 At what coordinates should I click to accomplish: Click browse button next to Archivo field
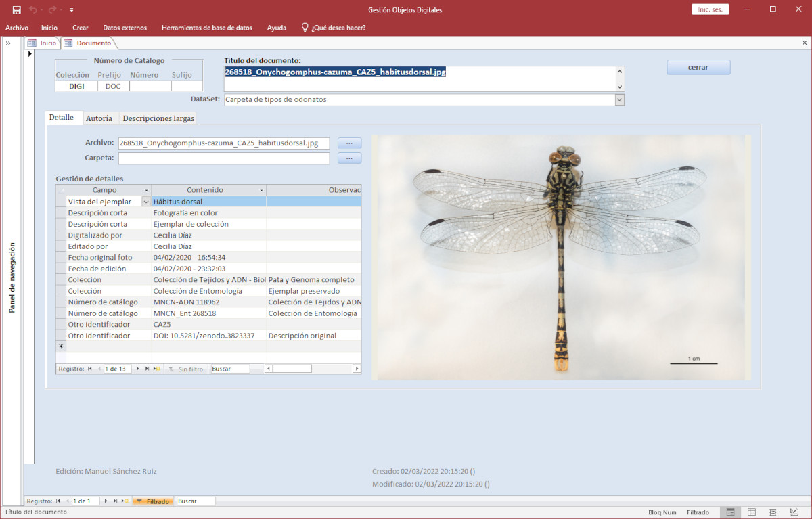point(349,143)
